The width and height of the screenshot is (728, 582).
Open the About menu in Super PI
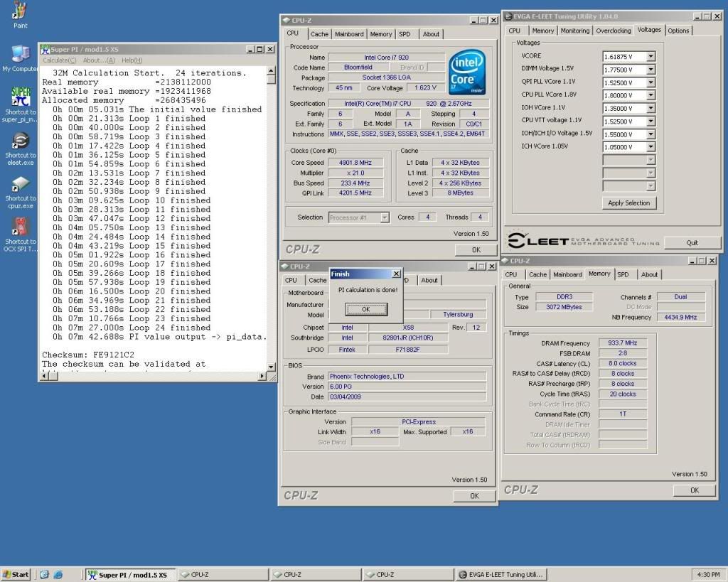click(x=99, y=60)
